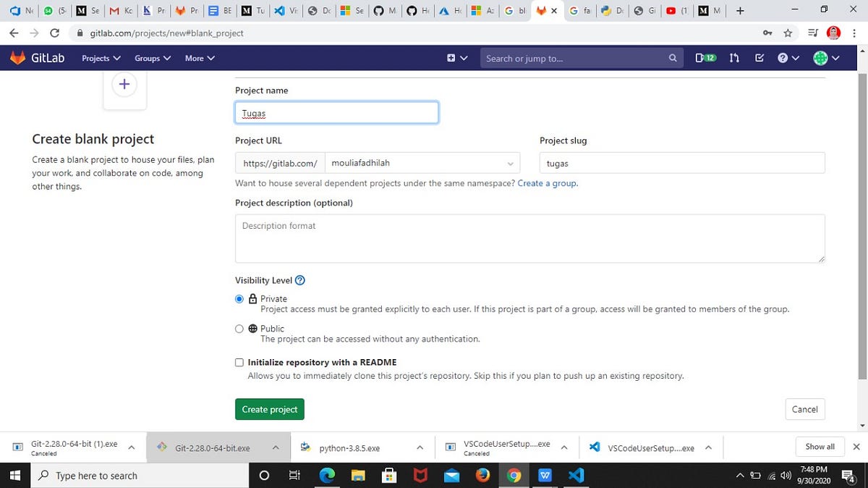This screenshot has height=488, width=868.
Task: Click the Create project button
Action: (269, 409)
